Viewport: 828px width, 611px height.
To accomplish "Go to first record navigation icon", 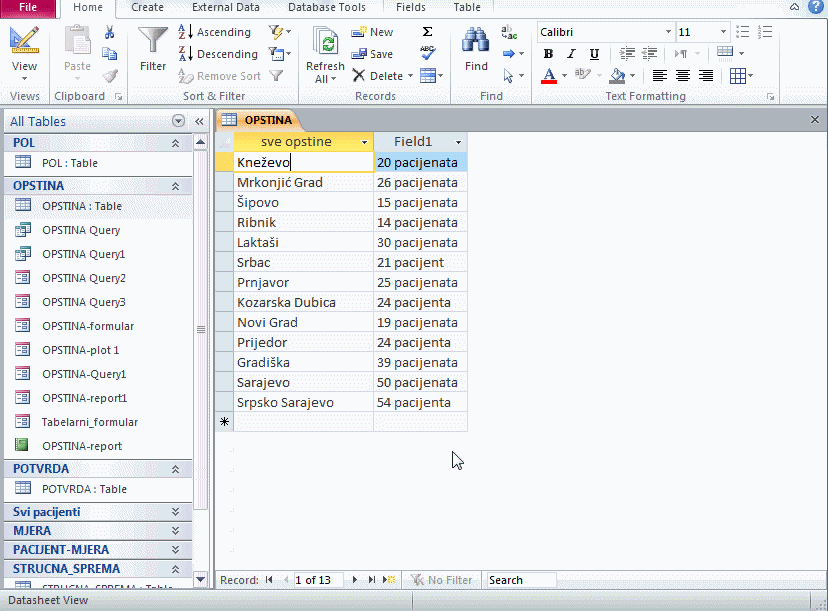I will pyautogui.click(x=269, y=580).
